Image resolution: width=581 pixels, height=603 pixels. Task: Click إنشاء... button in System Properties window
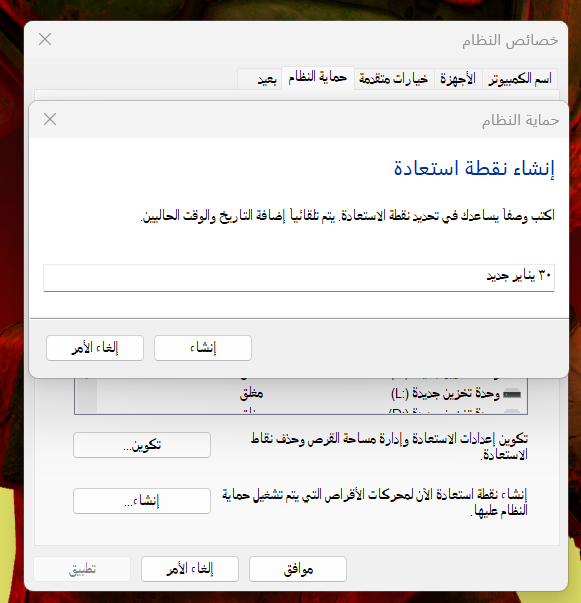pos(142,501)
